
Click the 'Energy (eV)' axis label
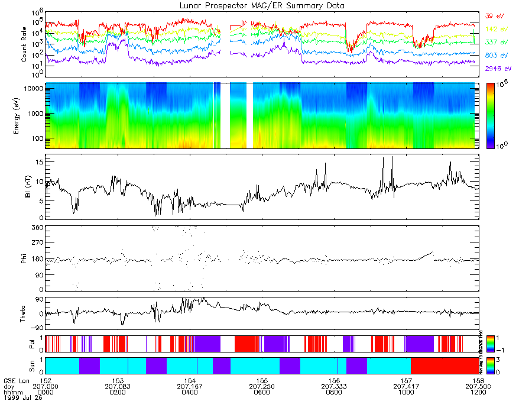point(17,116)
